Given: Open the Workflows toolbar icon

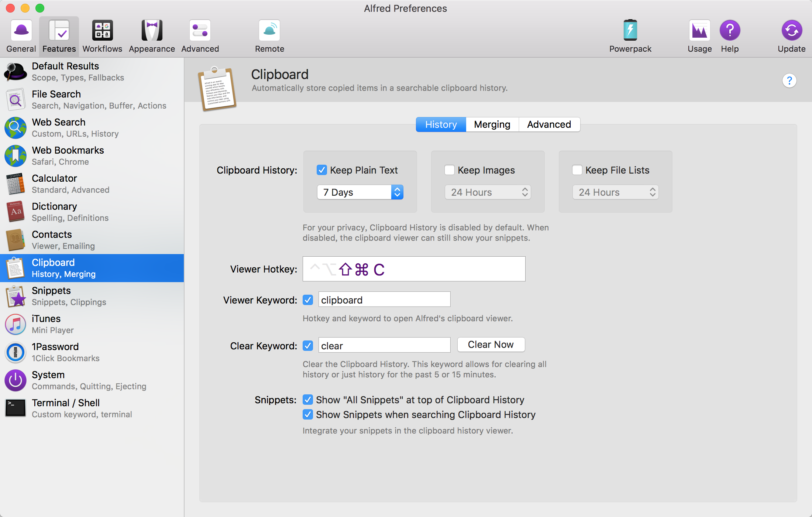Looking at the screenshot, I should pyautogui.click(x=102, y=30).
